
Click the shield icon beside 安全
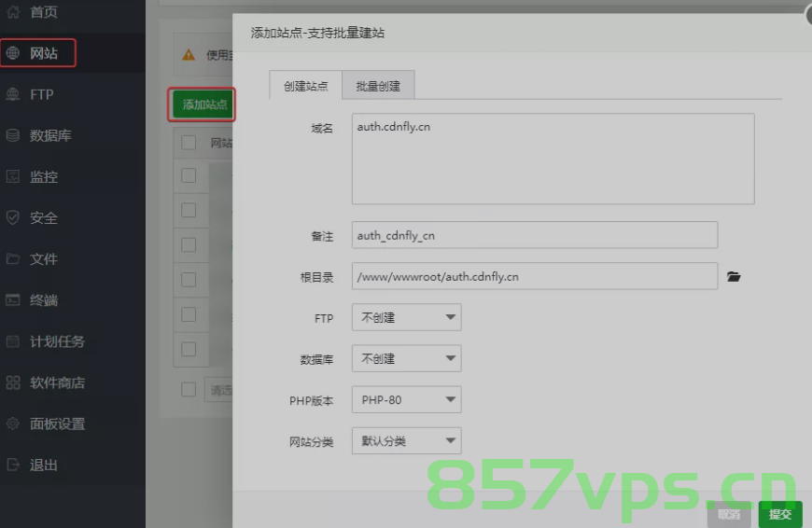(13, 217)
